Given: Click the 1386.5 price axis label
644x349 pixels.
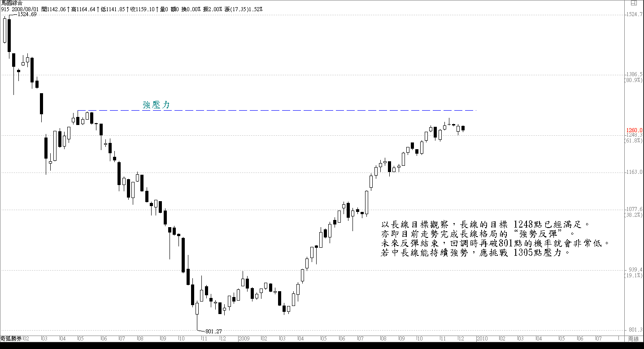Looking at the screenshot, I should 635,74.
